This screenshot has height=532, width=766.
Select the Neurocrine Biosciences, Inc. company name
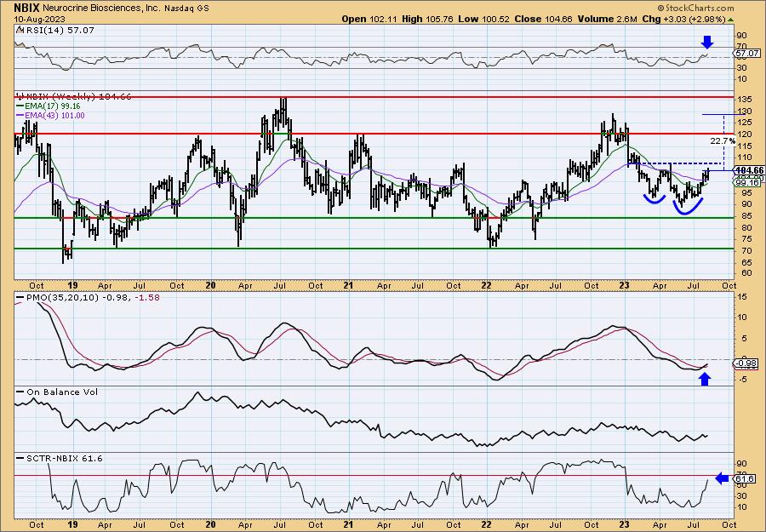point(100,9)
